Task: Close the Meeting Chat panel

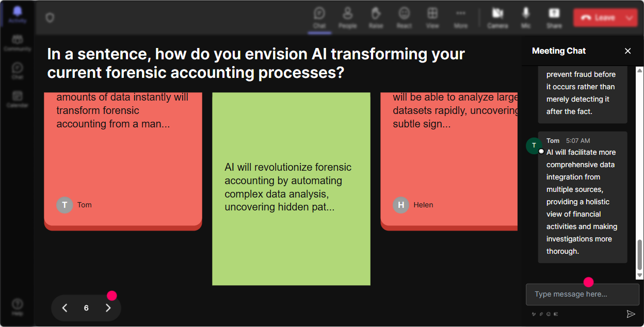Action: coord(628,51)
